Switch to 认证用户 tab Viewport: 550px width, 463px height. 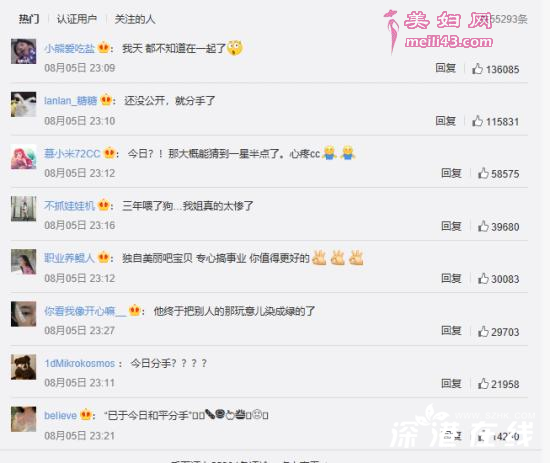click(x=77, y=19)
